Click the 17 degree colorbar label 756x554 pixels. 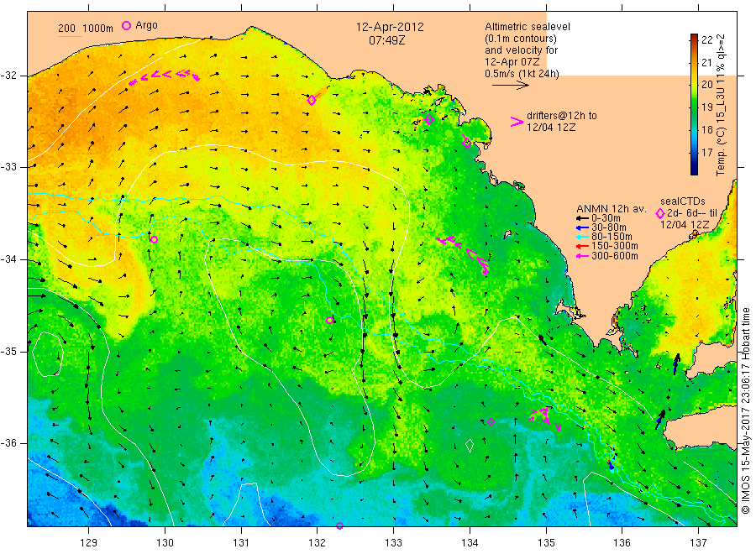(x=706, y=152)
